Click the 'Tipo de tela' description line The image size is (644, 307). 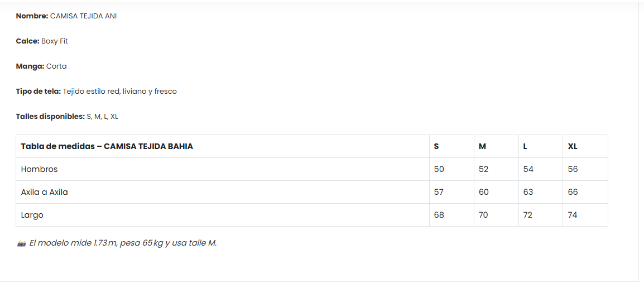tap(96, 92)
